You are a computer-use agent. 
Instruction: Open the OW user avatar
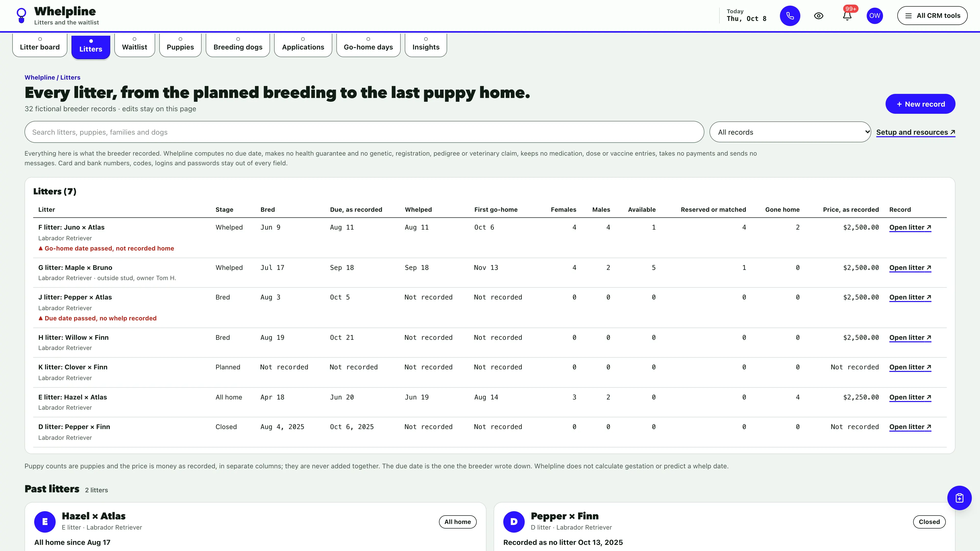point(875,16)
